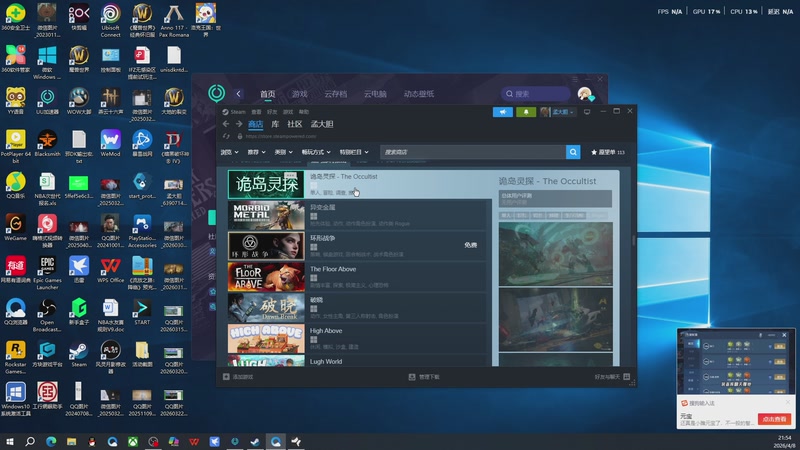Open the WeMod desktop icon

(x=110, y=143)
